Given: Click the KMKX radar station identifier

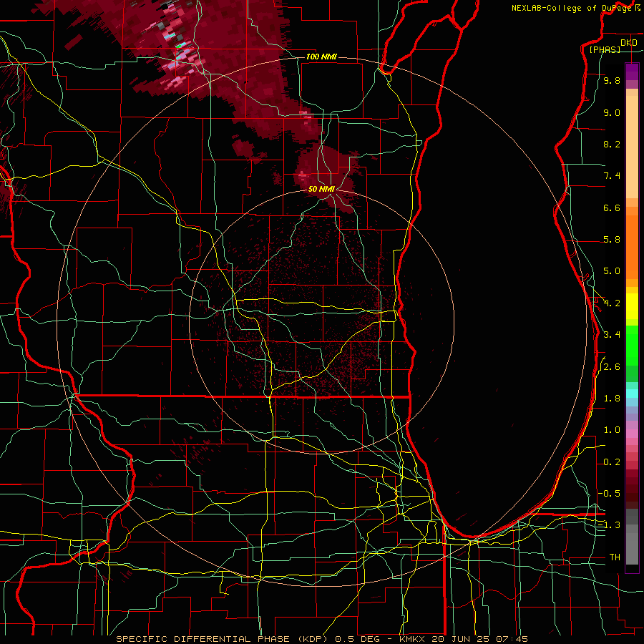Looking at the screenshot, I should coord(414,639).
